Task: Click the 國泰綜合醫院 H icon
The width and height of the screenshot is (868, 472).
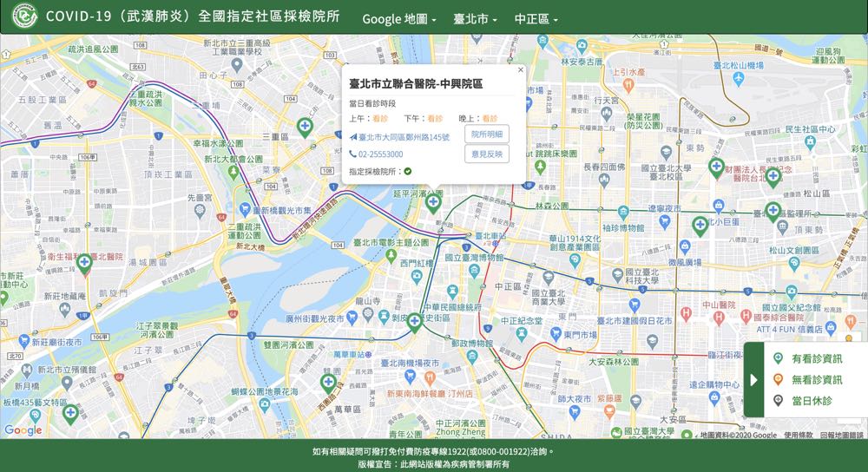Action: 746,316
